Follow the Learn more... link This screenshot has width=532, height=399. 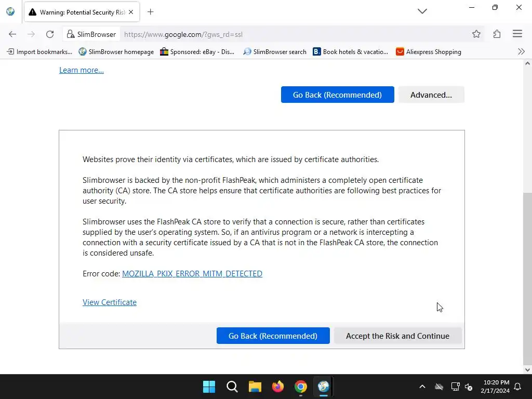[82, 70]
